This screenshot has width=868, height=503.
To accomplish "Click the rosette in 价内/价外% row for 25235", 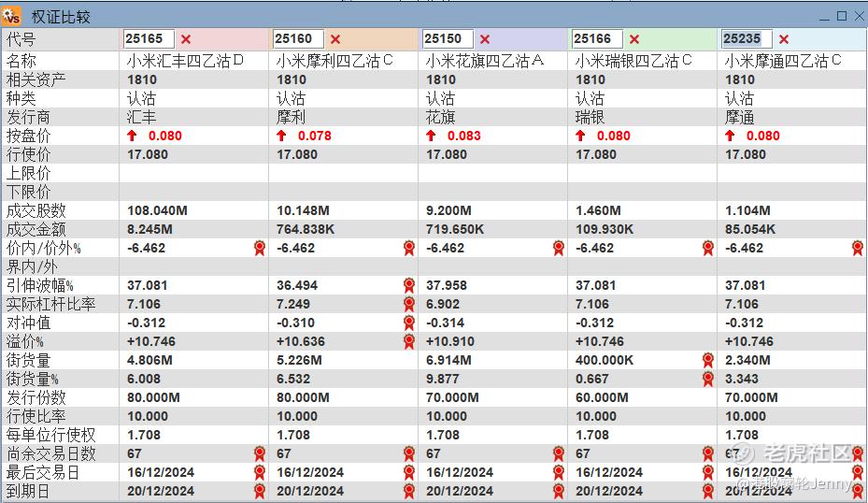I will coord(858,248).
